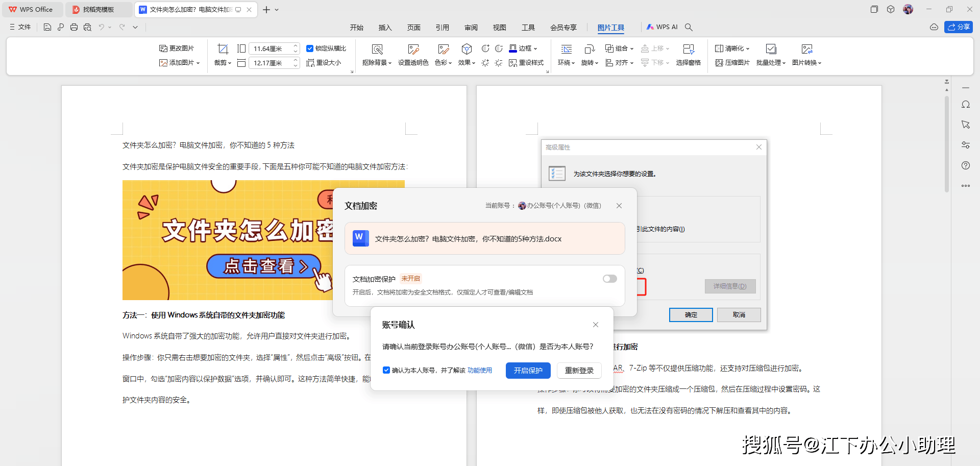Click the cloud sync icon near Share
Screen dimensions: 980x466
point(934,27)
